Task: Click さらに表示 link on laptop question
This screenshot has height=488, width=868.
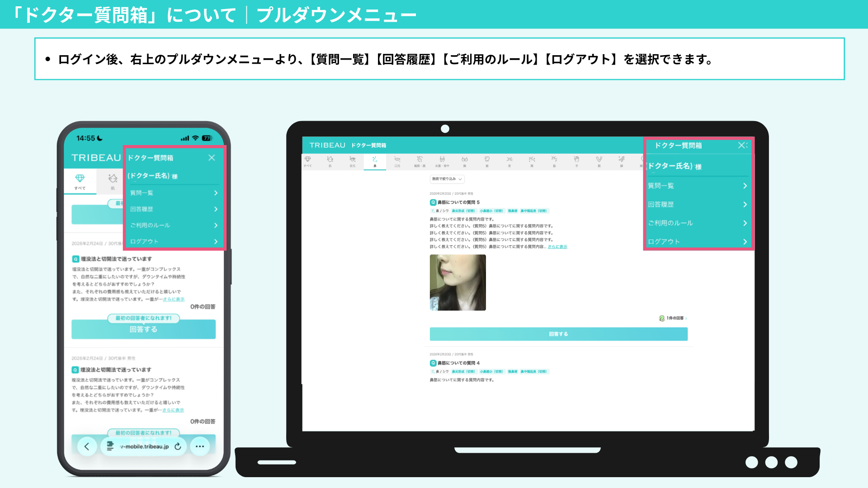Action: click(557, 247)
